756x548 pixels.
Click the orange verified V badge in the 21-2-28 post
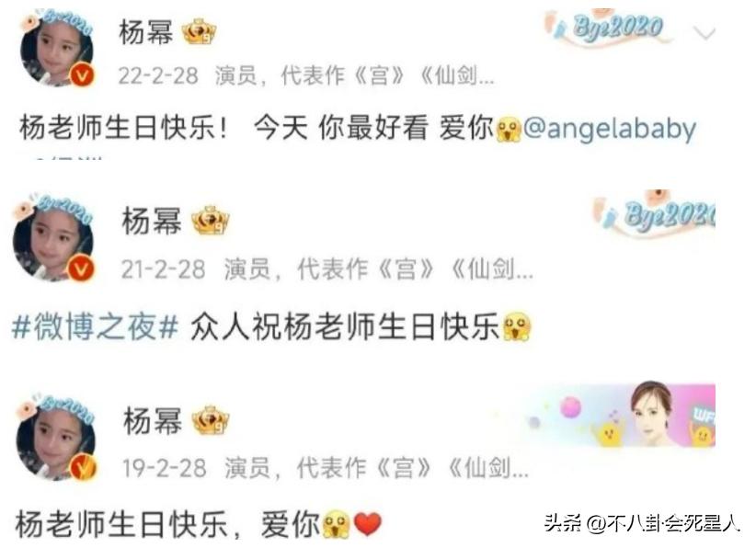81,268
